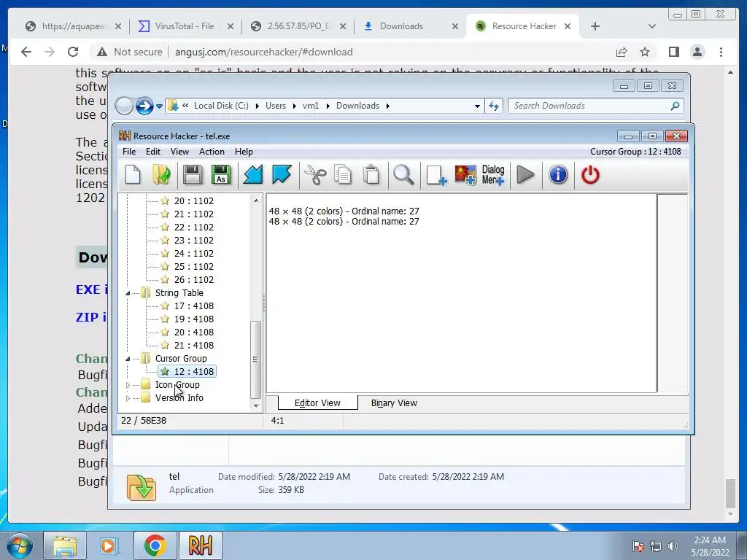
Task: Click the Explorer refresh button beside address bar
Action: [x=494, y=106]
